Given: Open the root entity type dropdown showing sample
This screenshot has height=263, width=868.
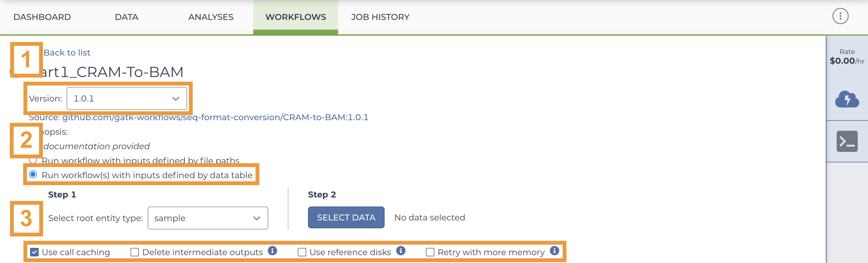Looking at the screenshot, I should 208,218.
